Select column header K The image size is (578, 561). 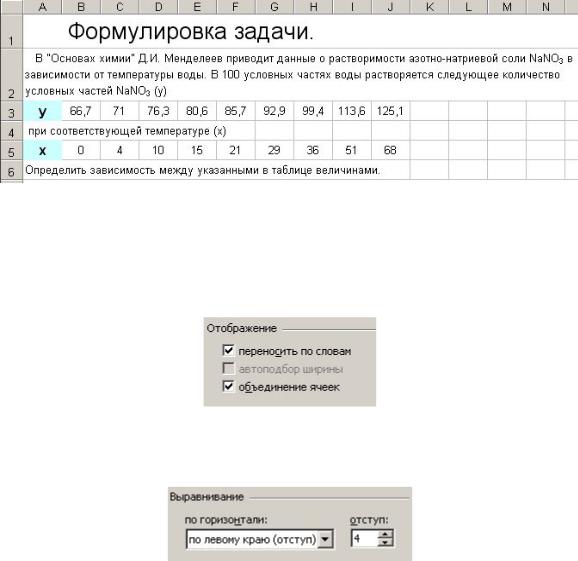(429, 7)
